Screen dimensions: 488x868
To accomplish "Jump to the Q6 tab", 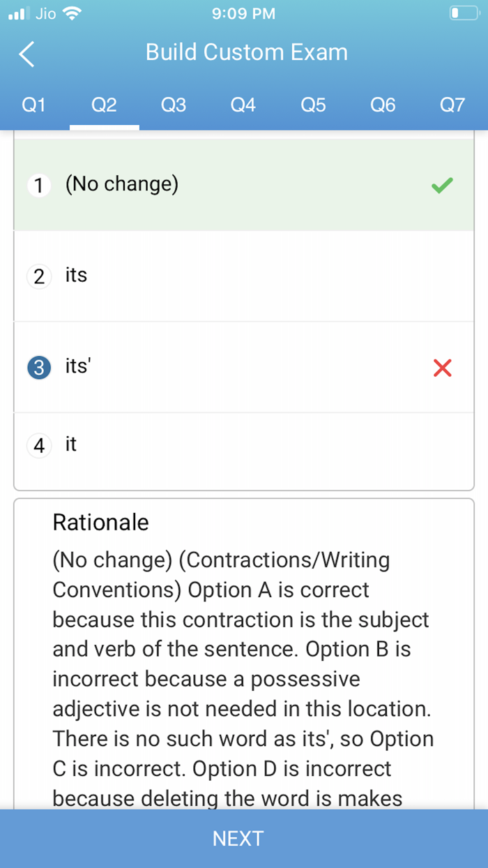I will [383, 105].
